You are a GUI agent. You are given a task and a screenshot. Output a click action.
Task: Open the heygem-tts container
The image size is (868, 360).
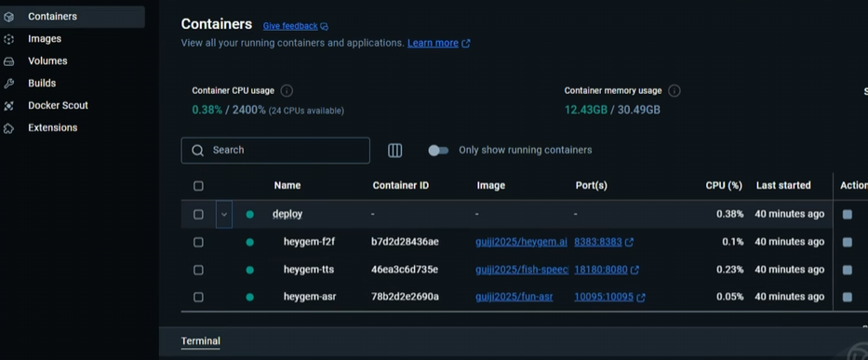309,269
